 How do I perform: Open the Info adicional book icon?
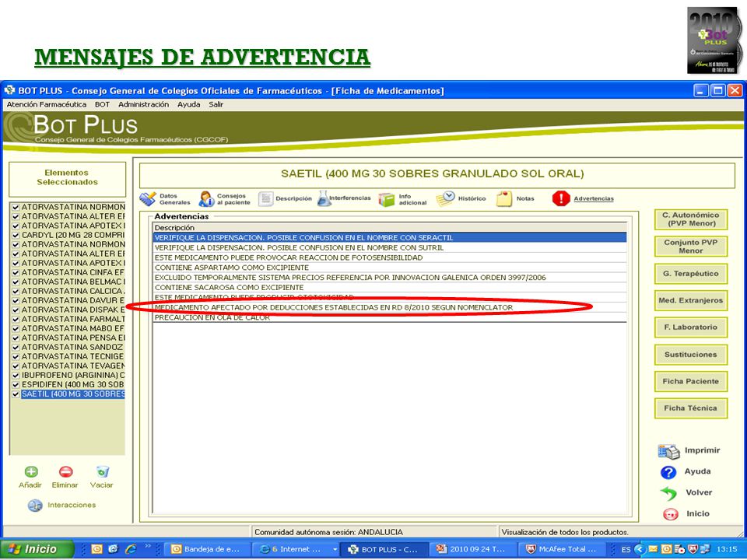point(387,199)
